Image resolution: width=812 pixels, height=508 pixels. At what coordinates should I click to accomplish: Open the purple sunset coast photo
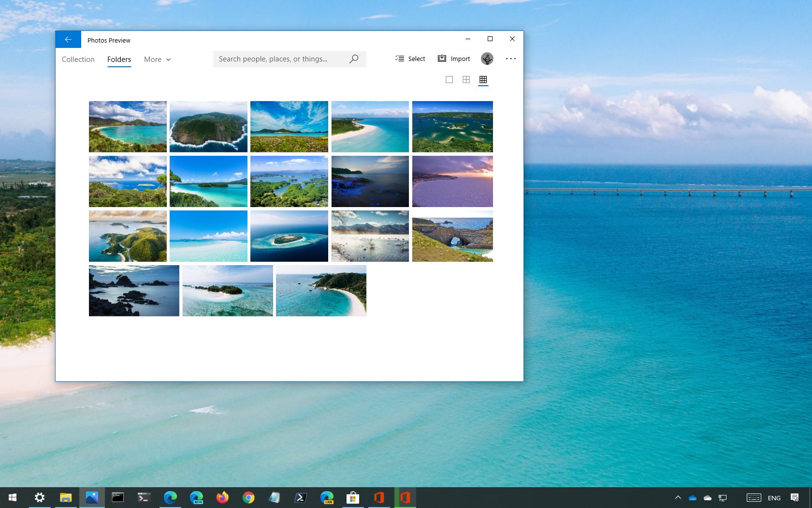coord(452,181)
